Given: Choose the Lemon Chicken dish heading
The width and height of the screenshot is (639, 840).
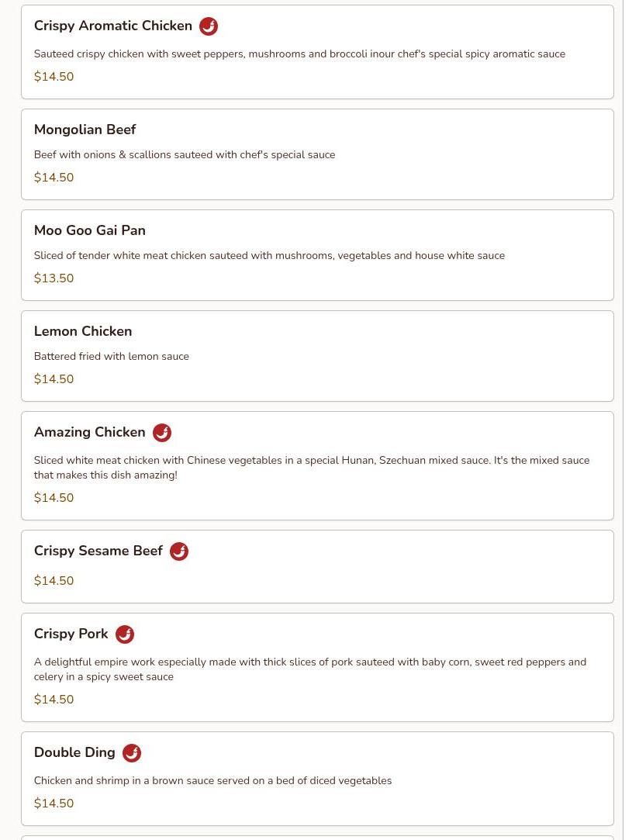Looking at the screenshot, I should tap(82, 331).
